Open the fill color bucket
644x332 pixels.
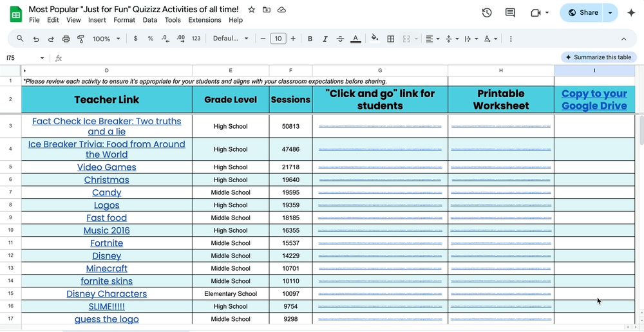[375, 39]
